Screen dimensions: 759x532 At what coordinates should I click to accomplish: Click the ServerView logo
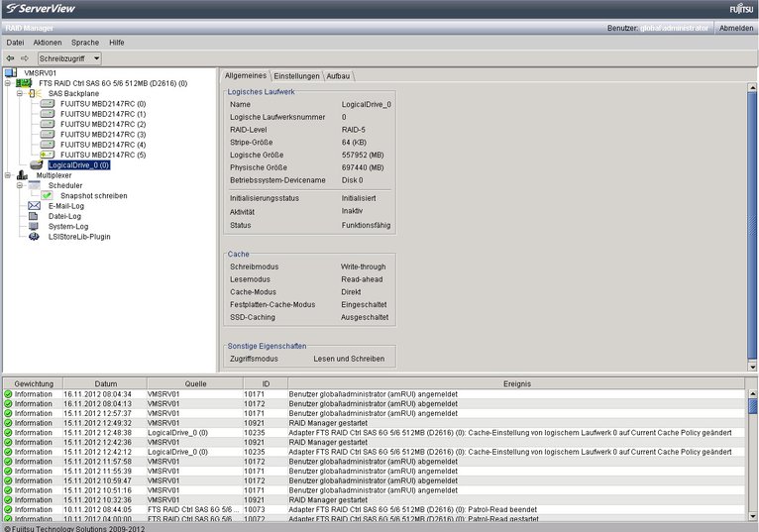pyautogui.click(x=42, y=9)
